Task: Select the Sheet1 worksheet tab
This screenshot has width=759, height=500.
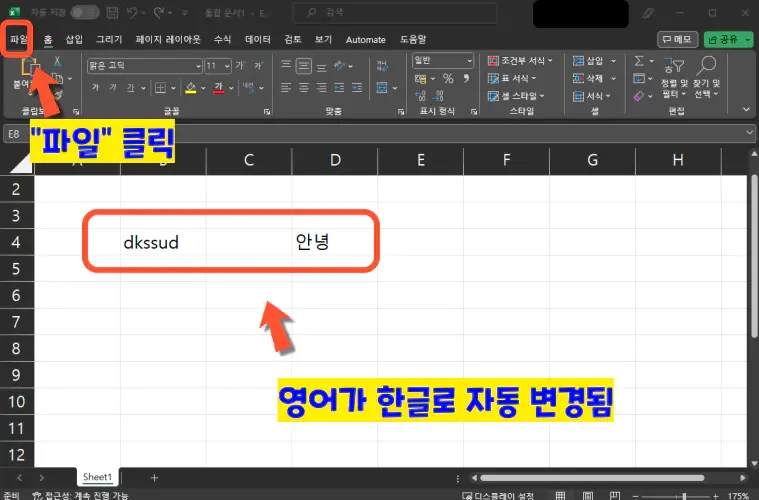Action: 97,477
